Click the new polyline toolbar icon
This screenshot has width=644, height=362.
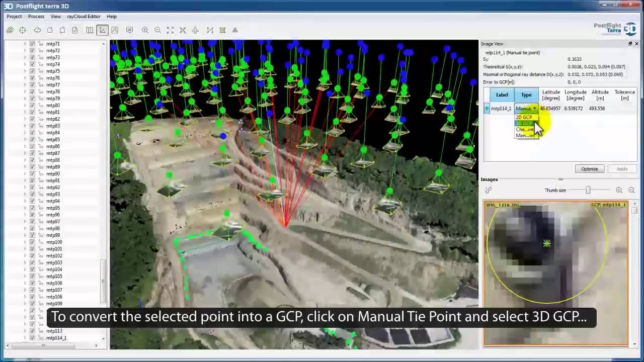tap(210, 30)
